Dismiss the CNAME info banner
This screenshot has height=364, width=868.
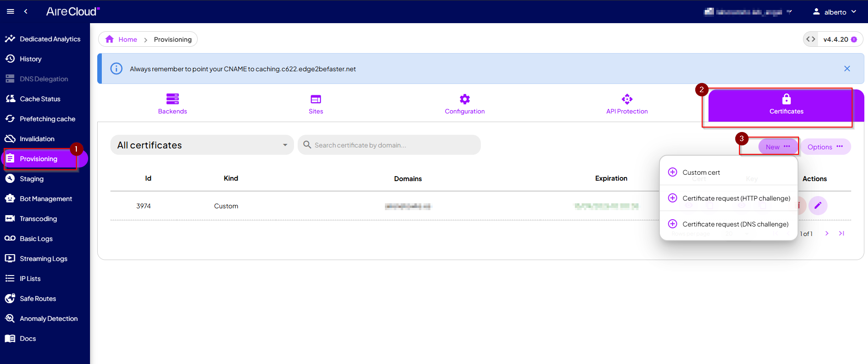(847, 69)
